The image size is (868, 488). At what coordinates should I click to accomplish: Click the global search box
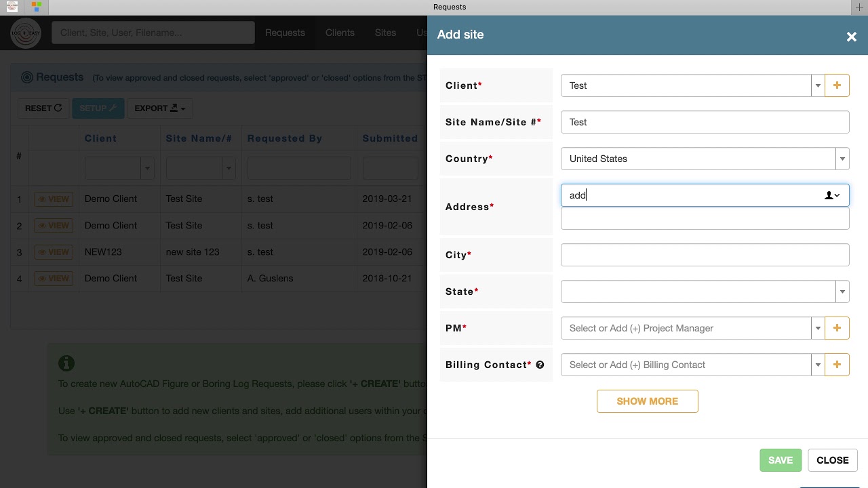(x=153, y=33)
